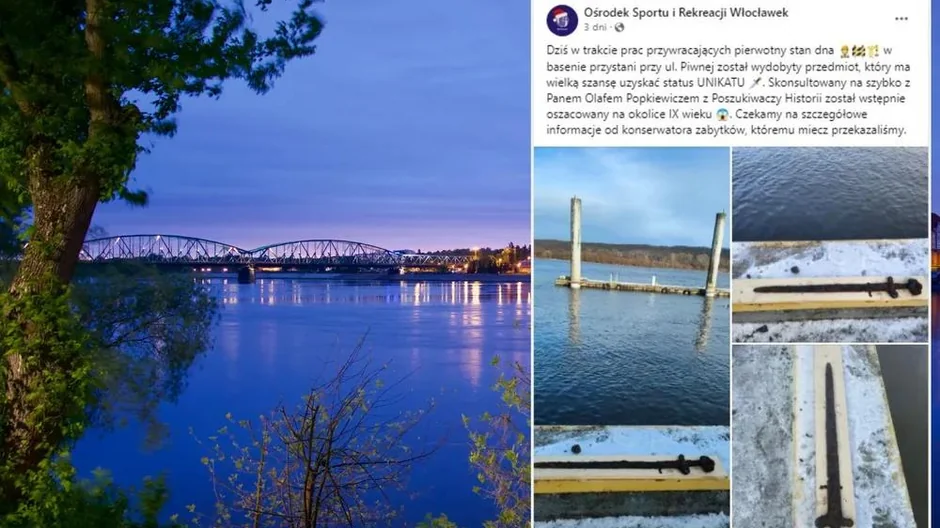Click the screaming face emoji after 'wieku'
The height and width of the screenshot is (528, 940).
(722, 114)
